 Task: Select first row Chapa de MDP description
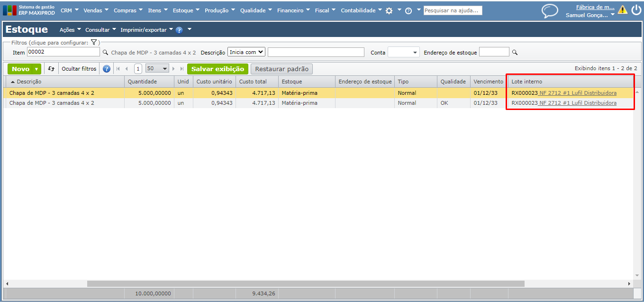click(52, 93)
